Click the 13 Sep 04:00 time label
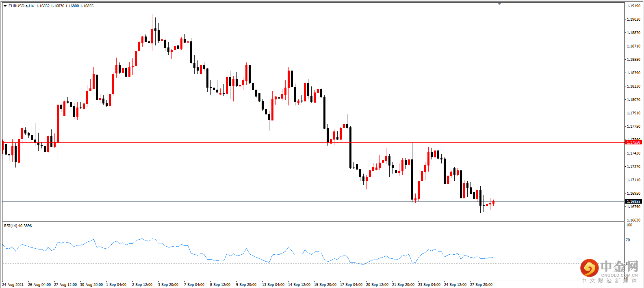This screenshot has width=644, height=288. tap(273, 285)
